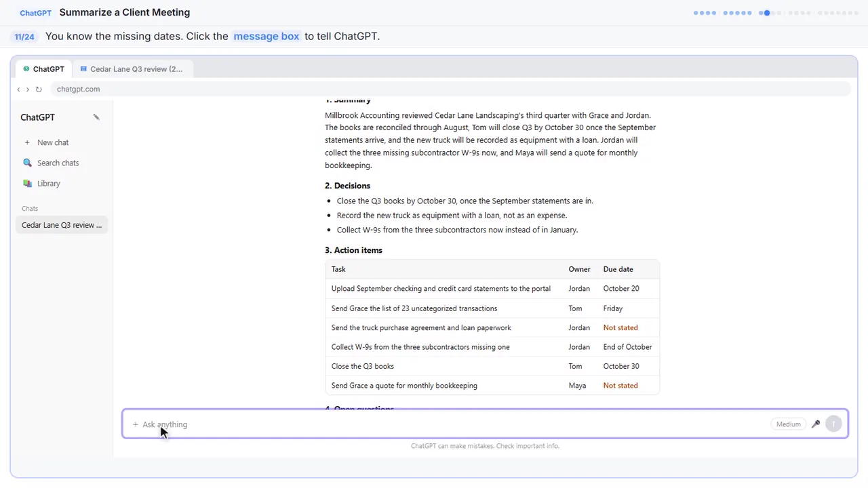Screen dimensions: 868x488
Task: Click the chatgpt.com address bar
Action: point(450,89)
